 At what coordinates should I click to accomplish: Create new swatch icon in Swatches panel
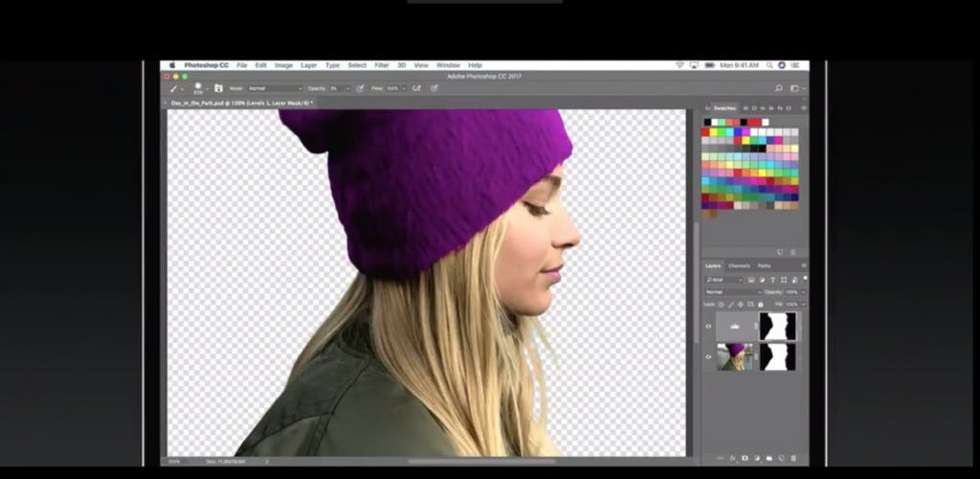point(779,252)
